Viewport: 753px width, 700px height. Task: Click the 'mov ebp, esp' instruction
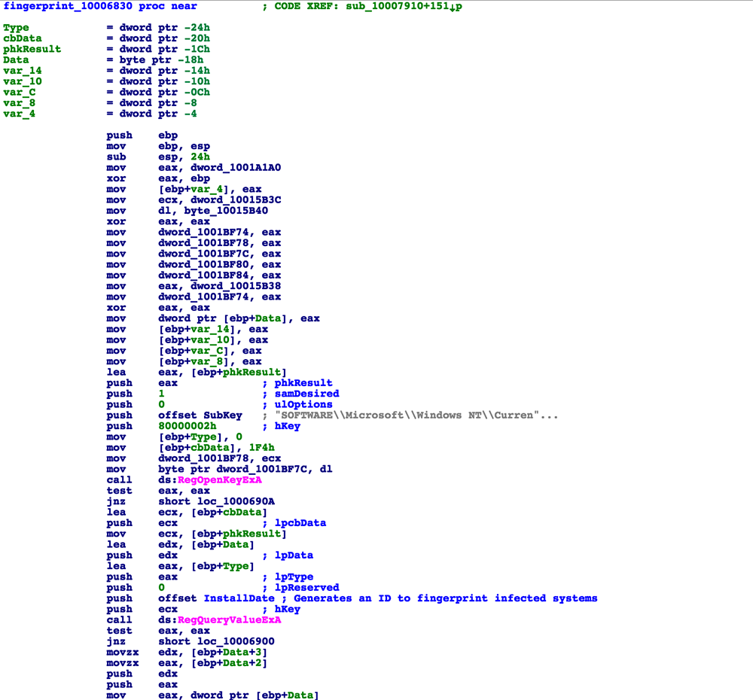(x=158, y=146)
